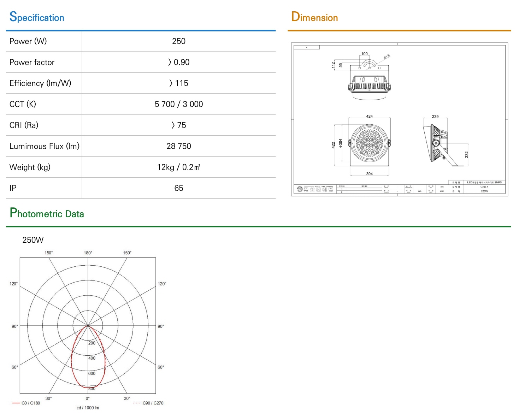Click the front-view LED array drawing

click(x=370, y=143)
